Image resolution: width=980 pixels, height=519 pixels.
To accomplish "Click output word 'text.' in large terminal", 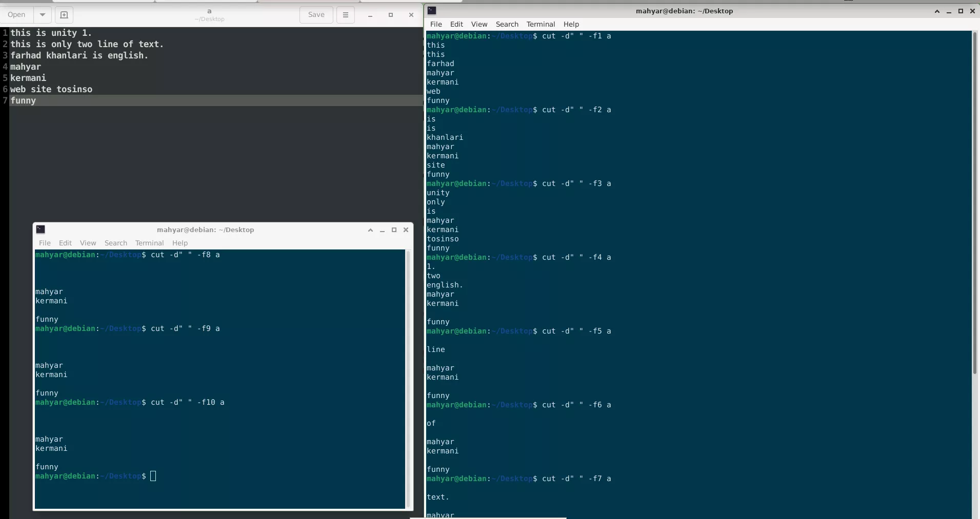I will [x=438, y=497].
